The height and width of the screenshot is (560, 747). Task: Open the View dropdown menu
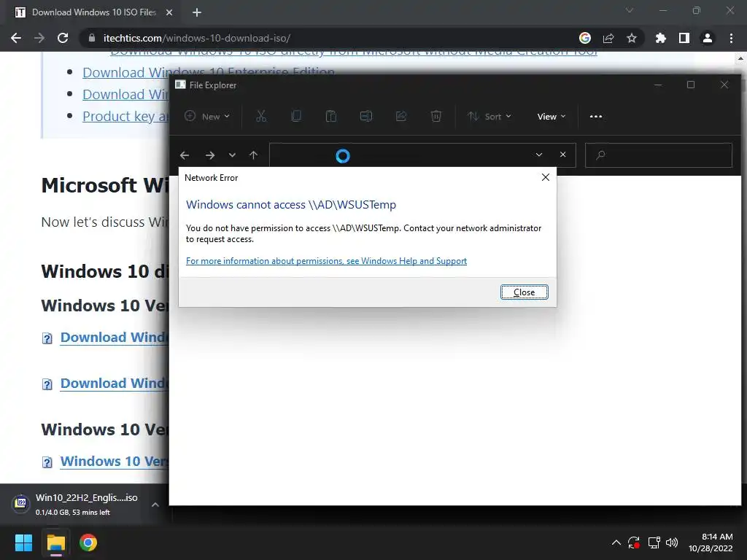point(551,116)
